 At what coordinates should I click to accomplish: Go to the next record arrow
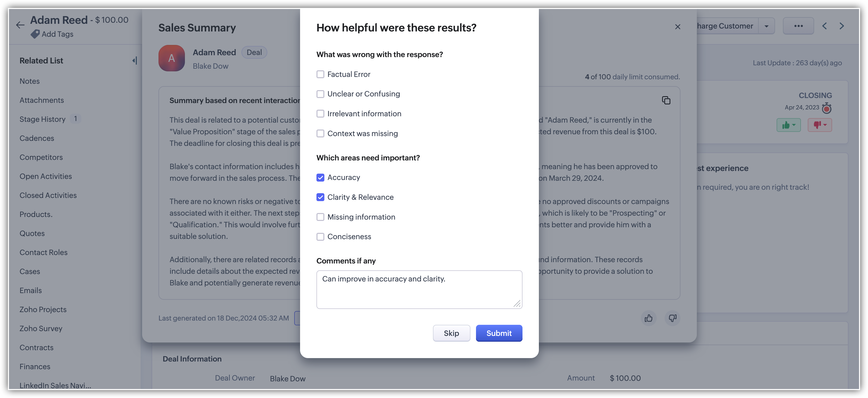click(842, 26)
